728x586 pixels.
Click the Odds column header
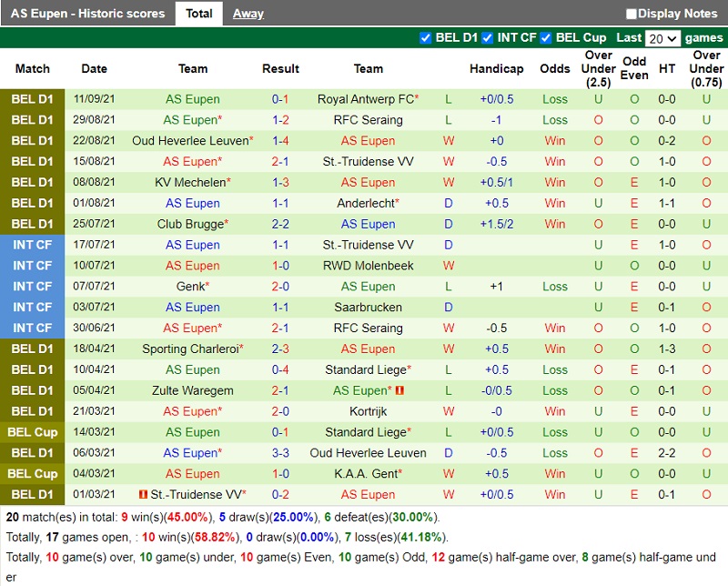555,69
